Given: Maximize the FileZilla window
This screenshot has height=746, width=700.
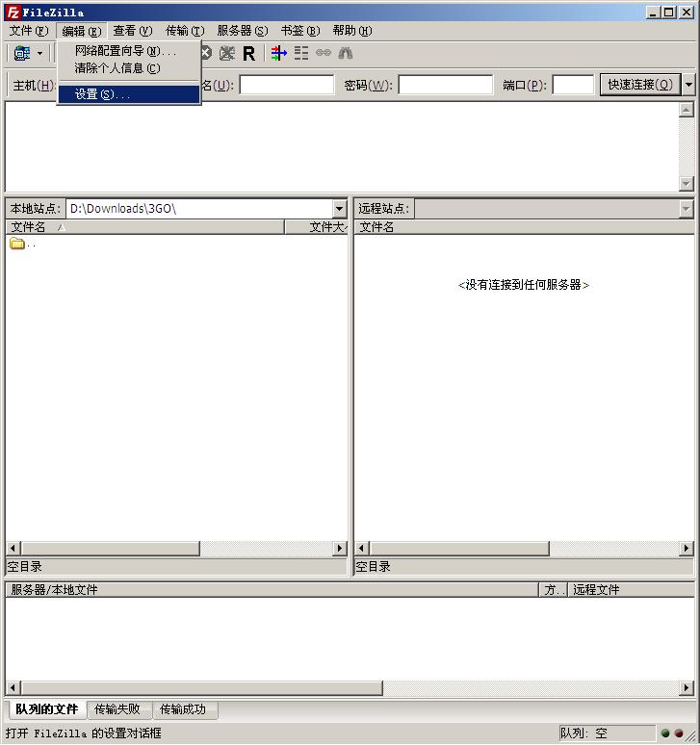Looking at the screenshot, I should pos(668,13).
